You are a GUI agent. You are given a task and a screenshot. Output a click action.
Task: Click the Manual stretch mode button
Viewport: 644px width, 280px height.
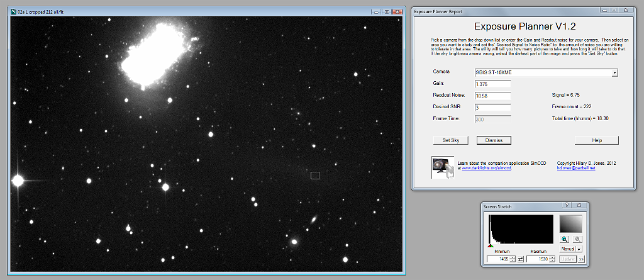[x=568, y=249]
